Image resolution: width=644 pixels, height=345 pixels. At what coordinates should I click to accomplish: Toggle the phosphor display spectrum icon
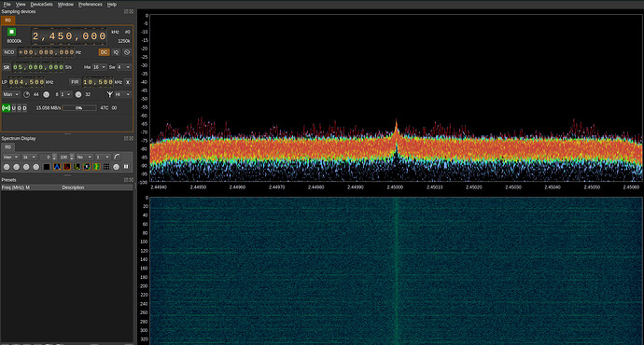pyautogui.click(x=57, y=167)
